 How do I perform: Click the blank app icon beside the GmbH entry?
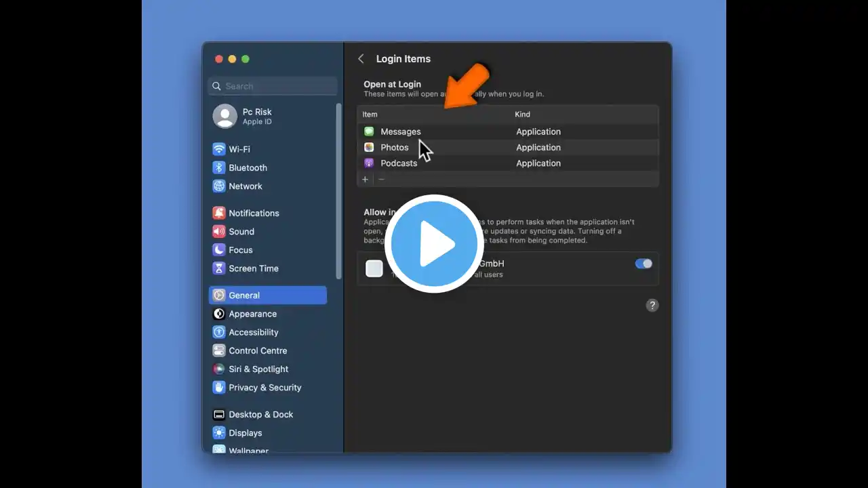pyautogui.click(x=374, y=268)
